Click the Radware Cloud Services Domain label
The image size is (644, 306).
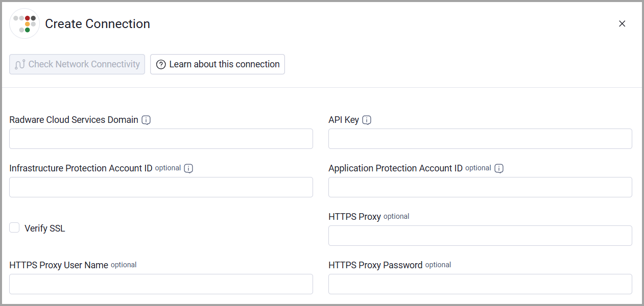coord(74,120)
